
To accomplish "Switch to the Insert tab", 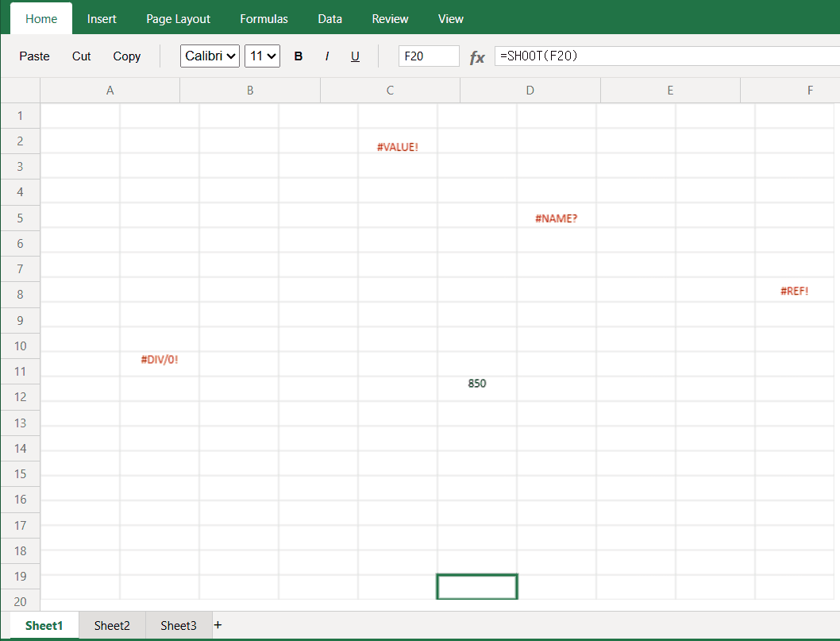I will 102,18.
